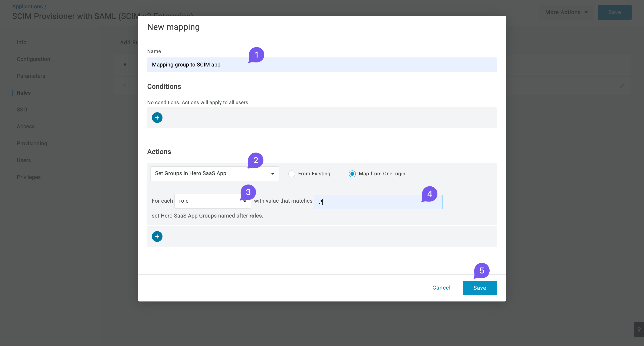Go to the Privileges section

tap(29, 177)
